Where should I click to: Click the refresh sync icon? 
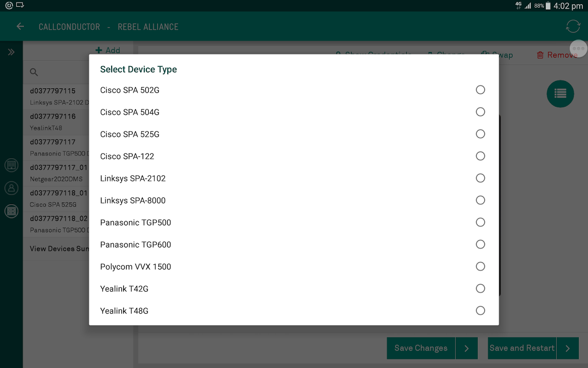click(x=573, y=26)
